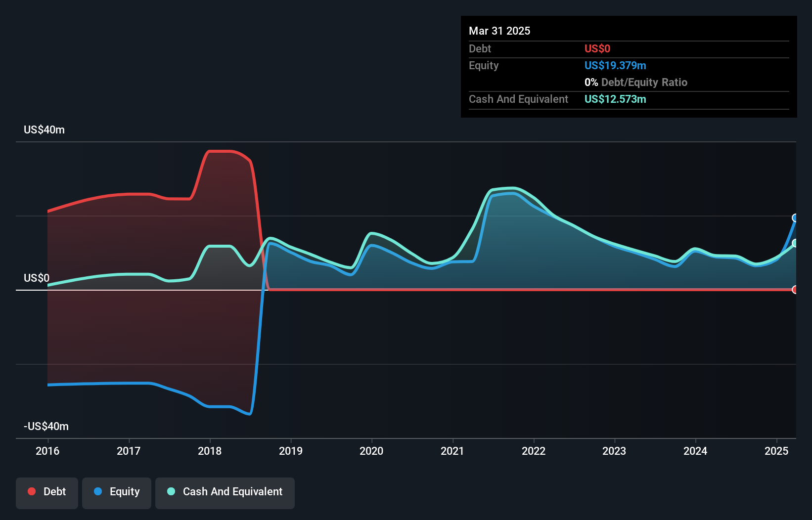812x520 pixels.
Task: Select the teal Cash endpoint marker on chart
Action: [796, 243]
